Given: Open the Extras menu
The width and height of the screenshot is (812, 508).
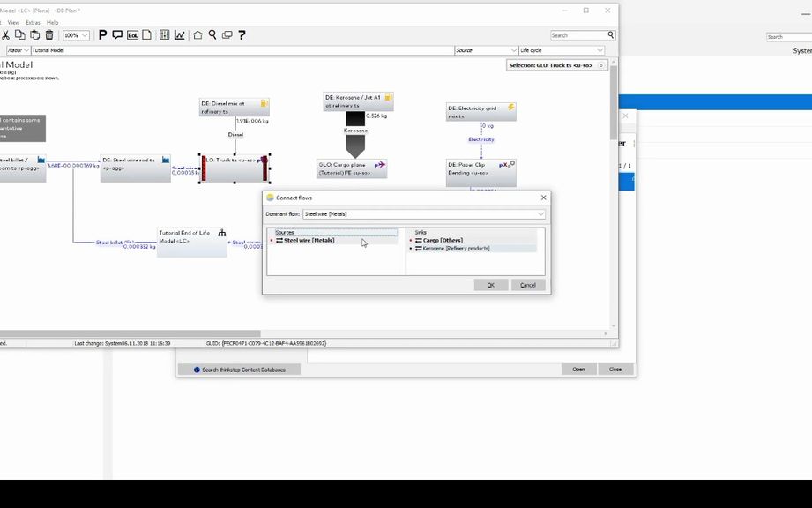Looking at the screenshot, I should (x=34, y=23).
